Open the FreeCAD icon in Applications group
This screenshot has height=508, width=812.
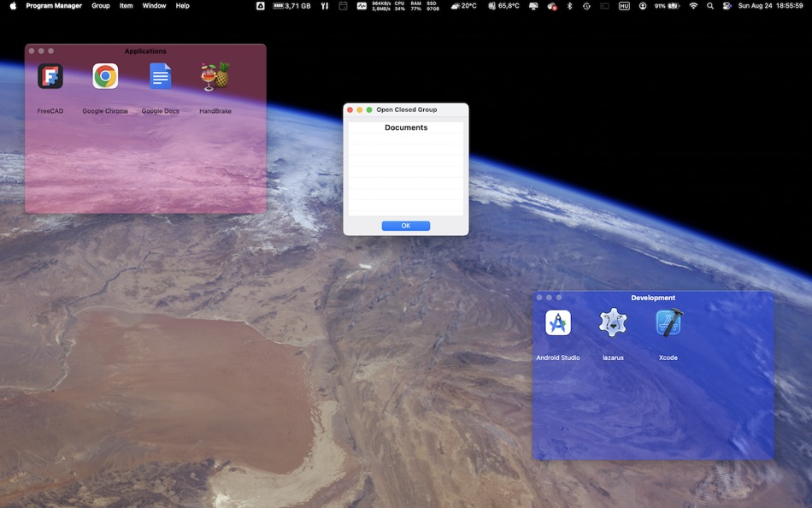[x=50, y=76]
